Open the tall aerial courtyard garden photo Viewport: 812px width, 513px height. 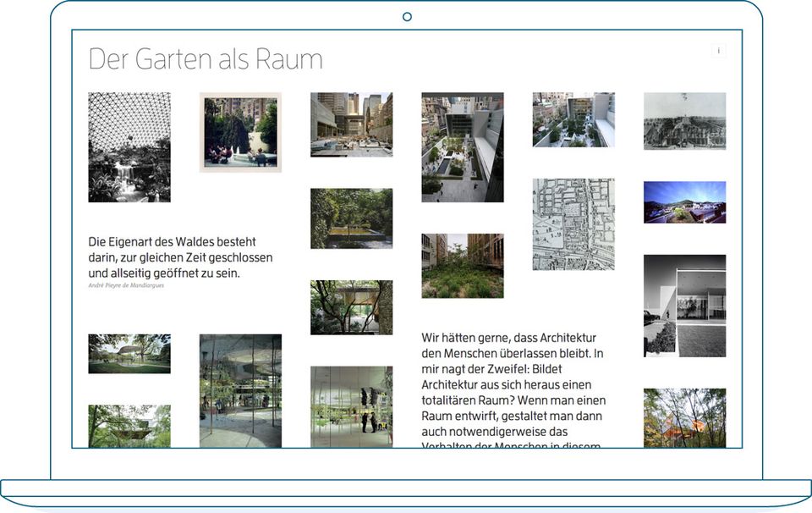463,147
